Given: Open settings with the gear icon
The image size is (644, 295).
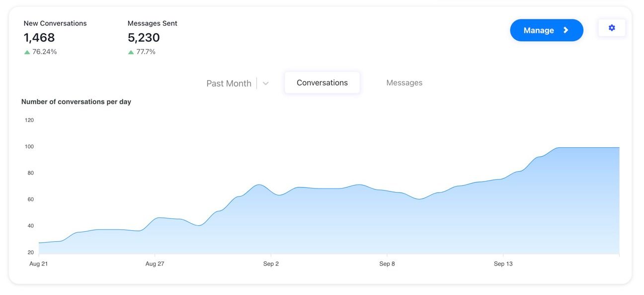Looking at the screenshot, I should pyautogui.click(x=611, y=28).
